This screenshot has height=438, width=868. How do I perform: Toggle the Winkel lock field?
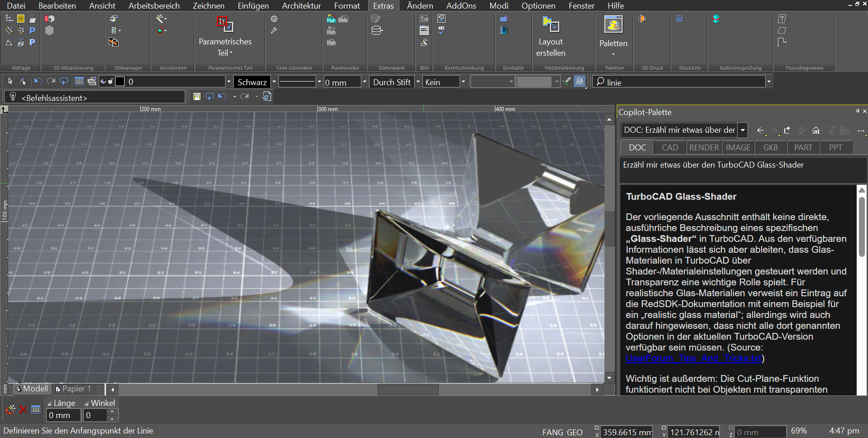click(86, 404)
